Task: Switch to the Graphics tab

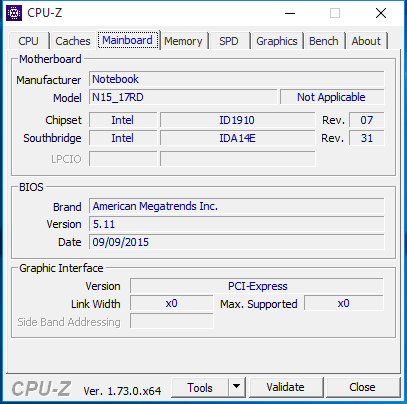Action: [x=277, y=41]
